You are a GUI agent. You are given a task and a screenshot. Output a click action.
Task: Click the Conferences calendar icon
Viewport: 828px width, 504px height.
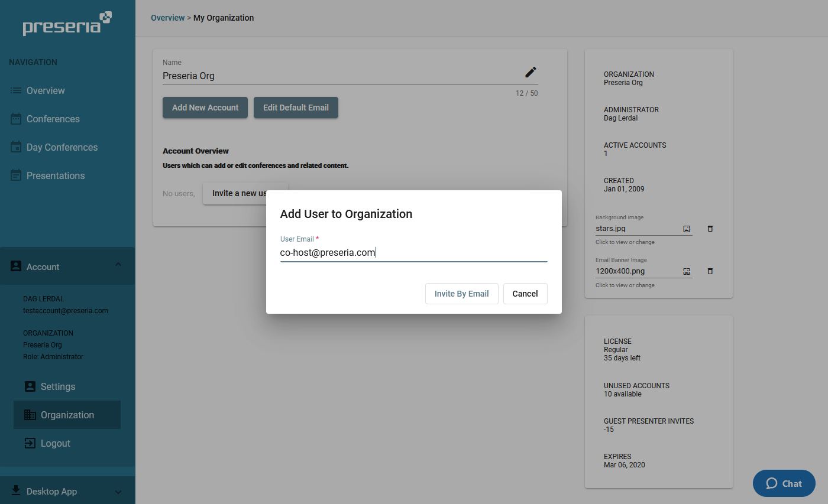point(16,119)
